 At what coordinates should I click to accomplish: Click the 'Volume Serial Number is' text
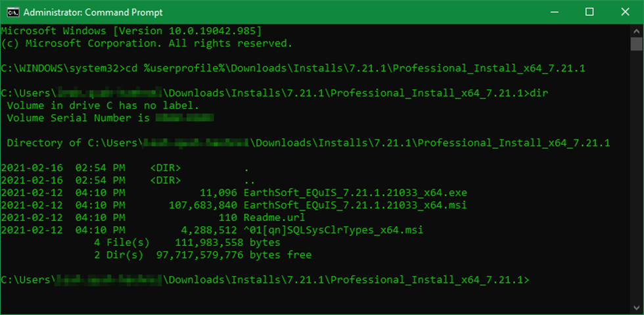(x=79, y=118)
